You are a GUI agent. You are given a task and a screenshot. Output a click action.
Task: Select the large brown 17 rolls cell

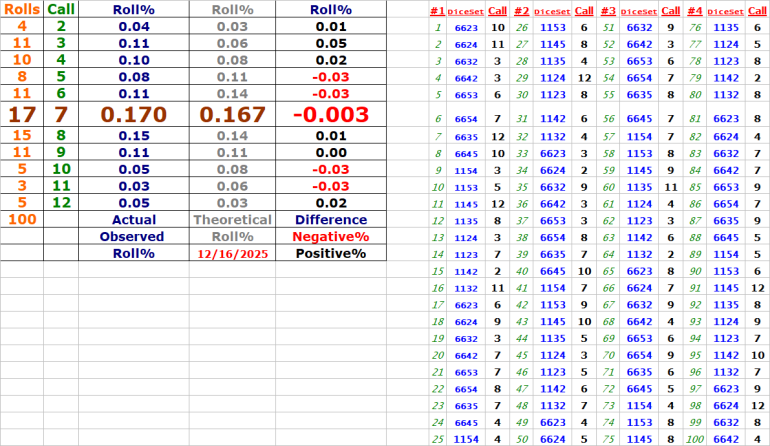[x=22, y=114]
